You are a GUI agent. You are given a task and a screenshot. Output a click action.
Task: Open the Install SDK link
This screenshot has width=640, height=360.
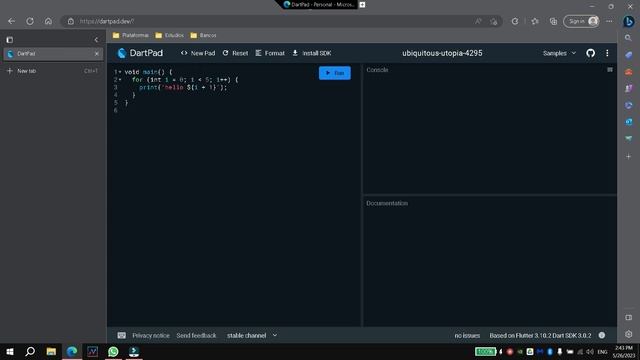pos(312,53)
